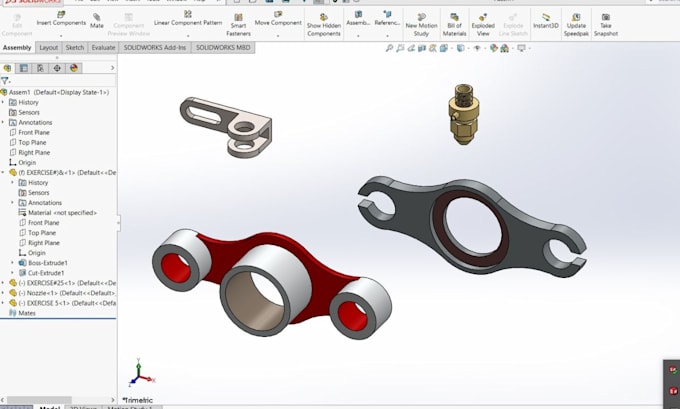Open the Reference Geometry tool
This screenshot has height=409, width=680.
[x=387, y=19]
